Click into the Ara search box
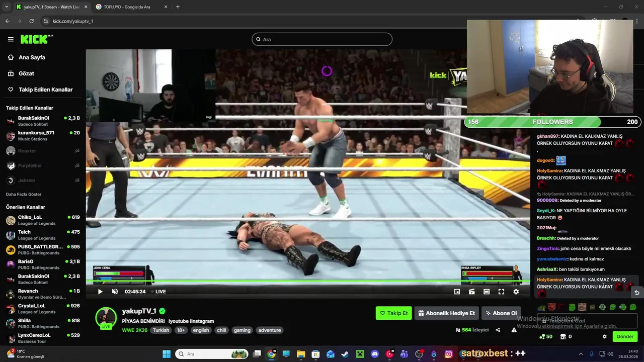This screenshot has width=644, height=362. (322, 39)
